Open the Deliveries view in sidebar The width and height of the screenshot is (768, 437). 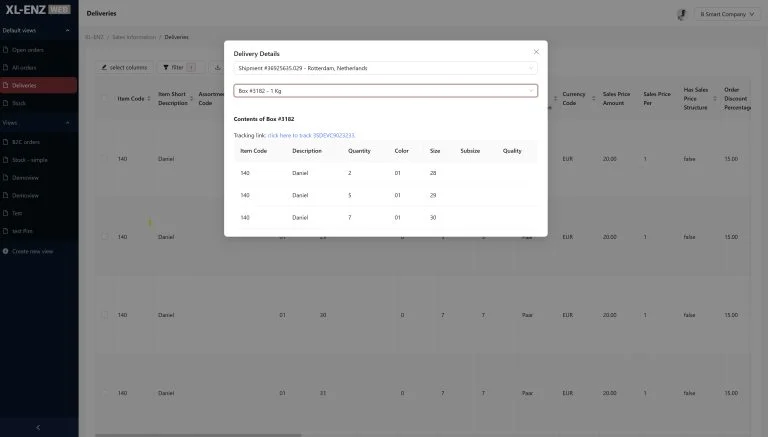38,85
